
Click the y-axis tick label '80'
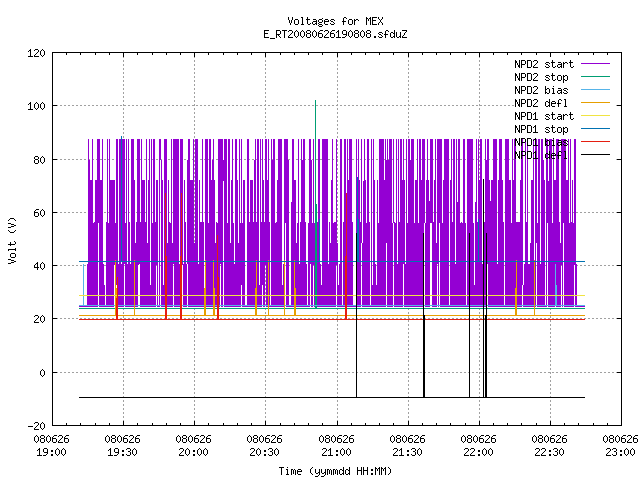[x=39, y=160]
